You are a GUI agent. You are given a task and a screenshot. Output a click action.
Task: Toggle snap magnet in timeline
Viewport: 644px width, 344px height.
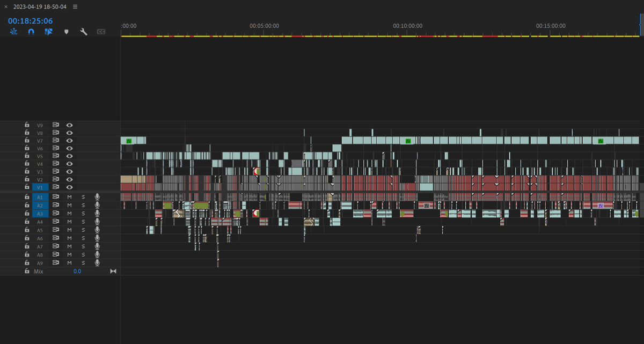pyautogui.click(x=31, y=32)
